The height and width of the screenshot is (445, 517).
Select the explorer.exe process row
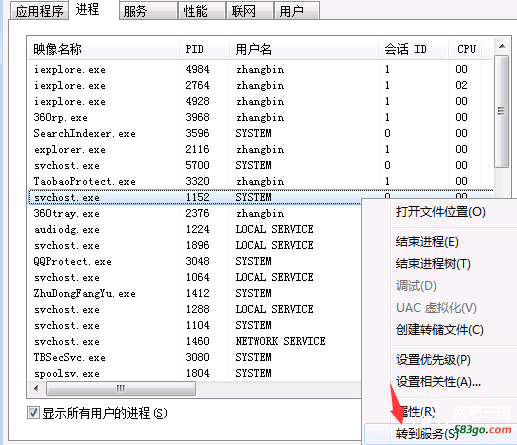260,149
